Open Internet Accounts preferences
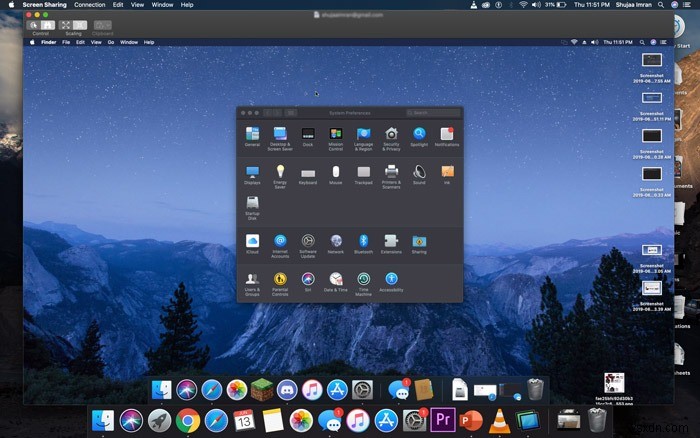The width and height of the screenshot is (700, 438). pos(280,246)
